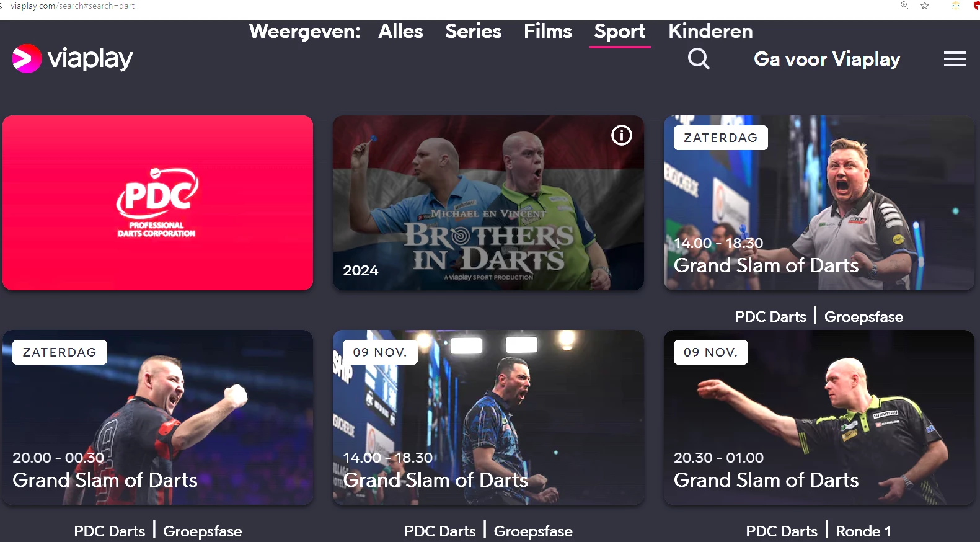Screen dimensions: 980x542
Task: Open the hamburger menu
Action: tap(955, 59)
